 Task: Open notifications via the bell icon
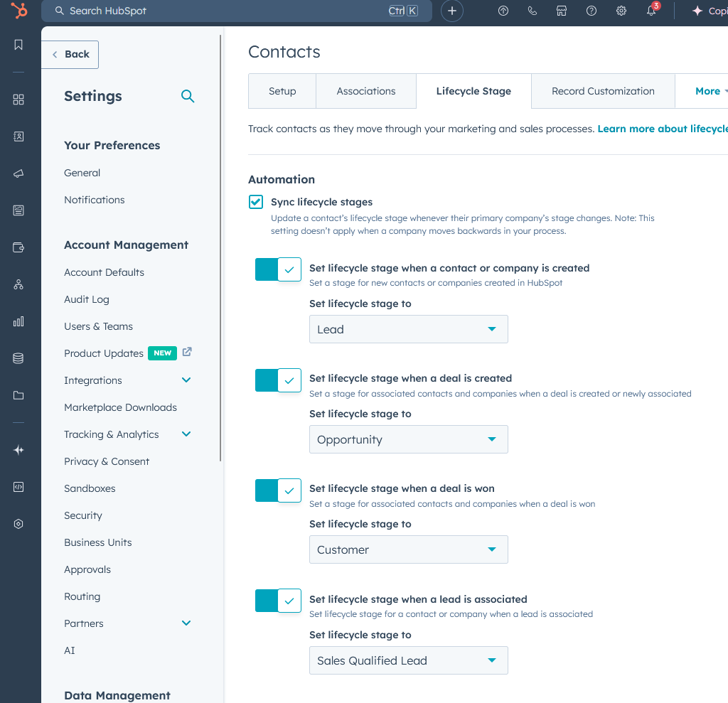tap(651, 11)
